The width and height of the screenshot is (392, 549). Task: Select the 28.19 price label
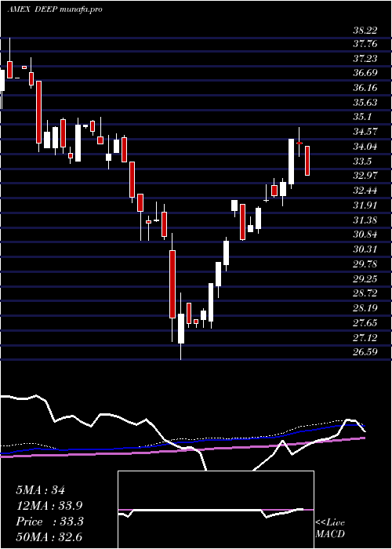coord(365,308)
